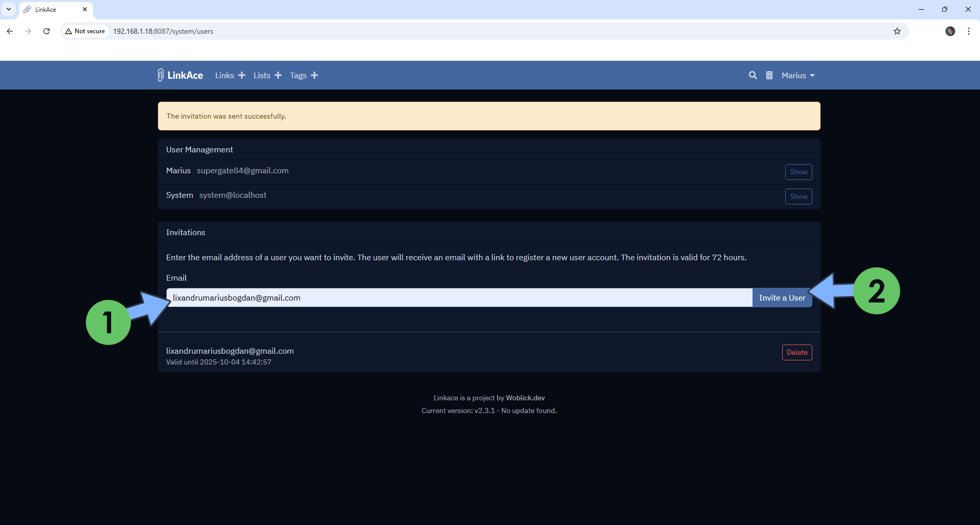
Task: Reload the page using the refresh icon
Action: tap(47, 31)
